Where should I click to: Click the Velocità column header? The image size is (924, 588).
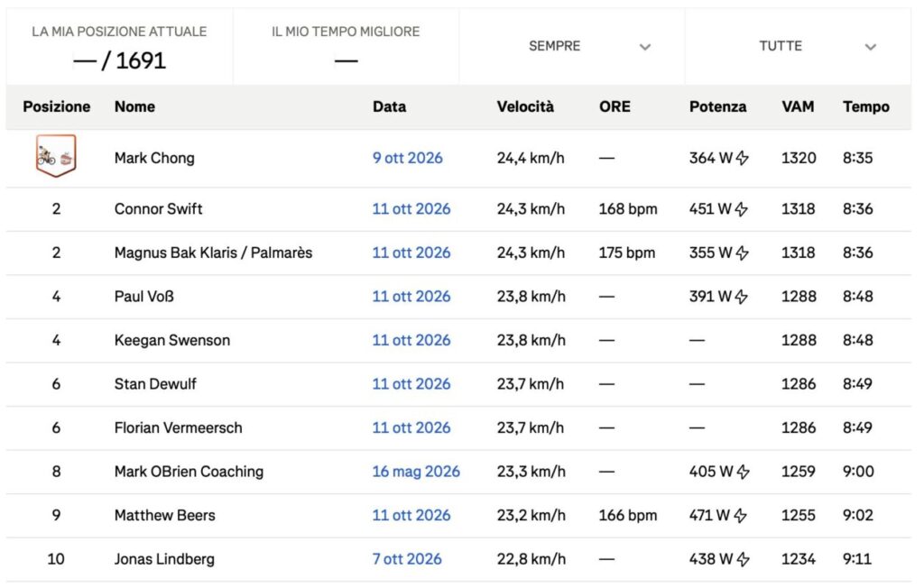tap(525, 106)
